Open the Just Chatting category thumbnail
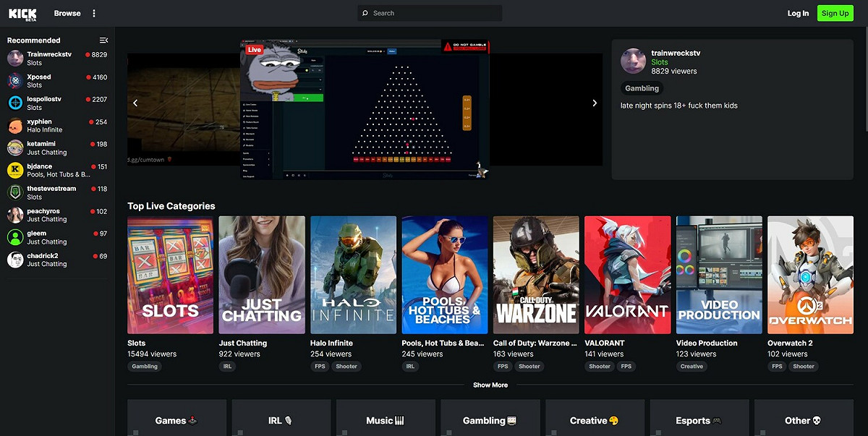Screen dimensions: 868x436 click(x=262, y=275)
